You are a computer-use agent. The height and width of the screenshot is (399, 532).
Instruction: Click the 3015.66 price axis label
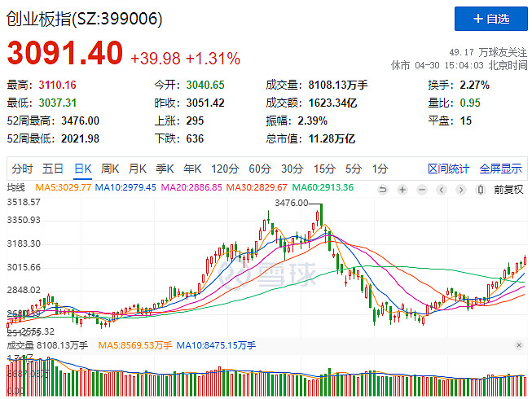(24, 267)
